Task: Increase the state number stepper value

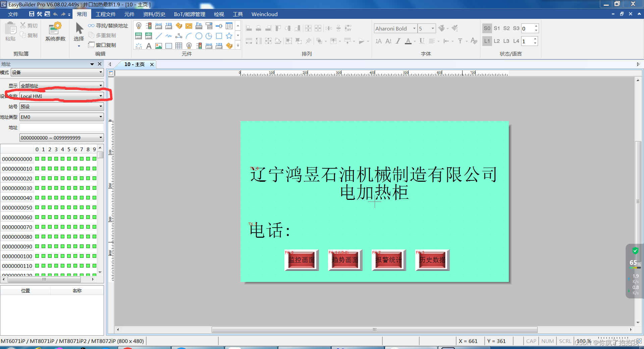Action: (536, 26)
